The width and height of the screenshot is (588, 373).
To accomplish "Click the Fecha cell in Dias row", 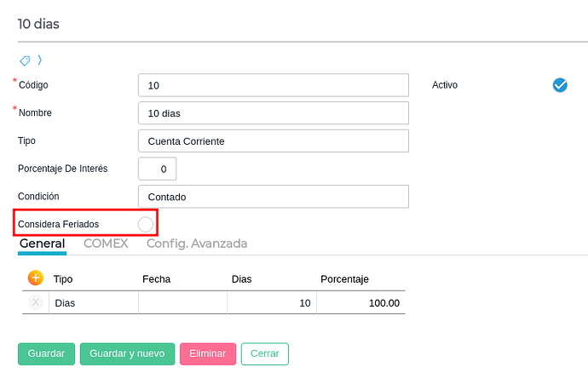I will click(x=182, y=302).
